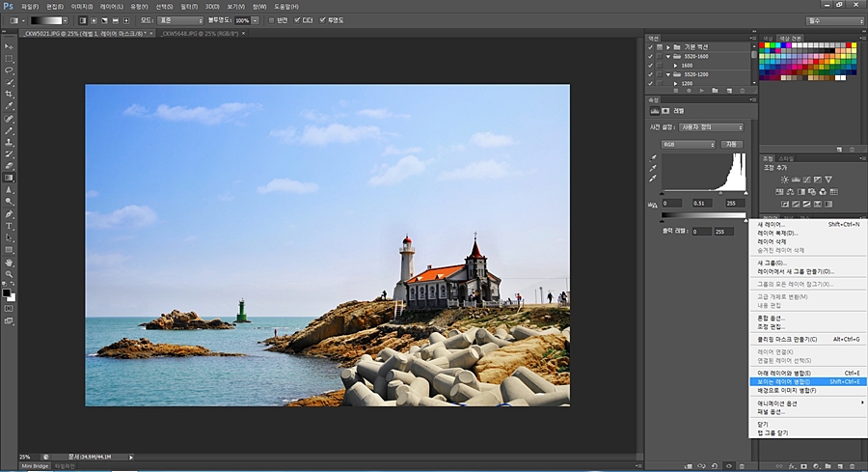The width and height of the screenshot is (868, 472).
Task: Toggle the 반전 (Reverse) checkbox
Action: click(x=271, y=19)
